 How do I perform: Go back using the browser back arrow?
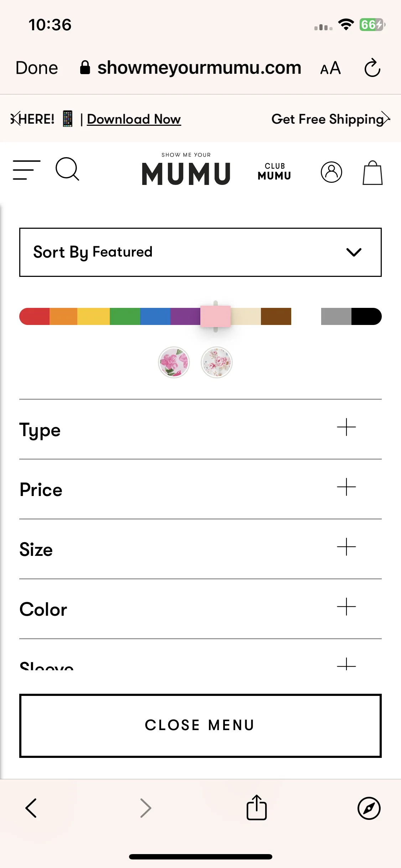[31, 808]
